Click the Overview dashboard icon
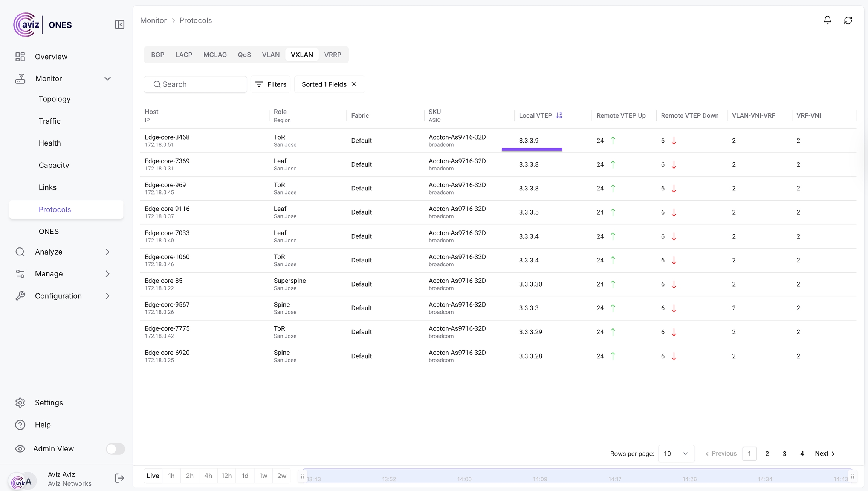 click(x=20, y=57)
